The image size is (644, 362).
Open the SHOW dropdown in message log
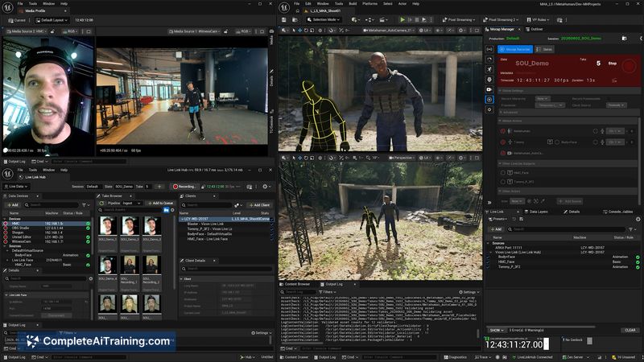pos(497,330)
